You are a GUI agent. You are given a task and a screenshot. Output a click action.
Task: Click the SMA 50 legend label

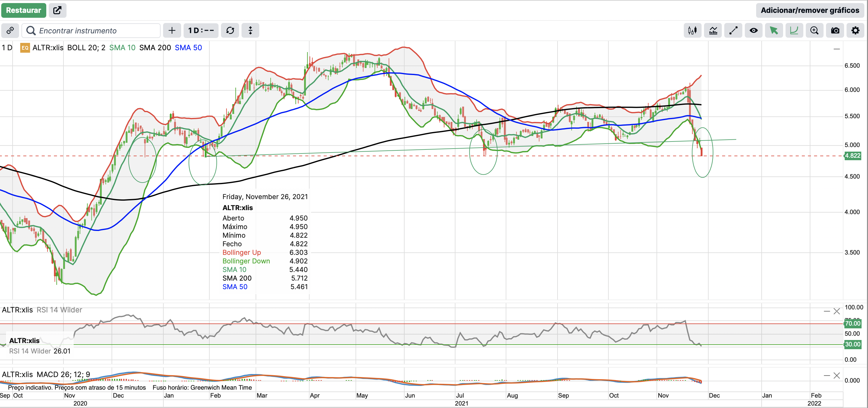(x=188, y=48)
